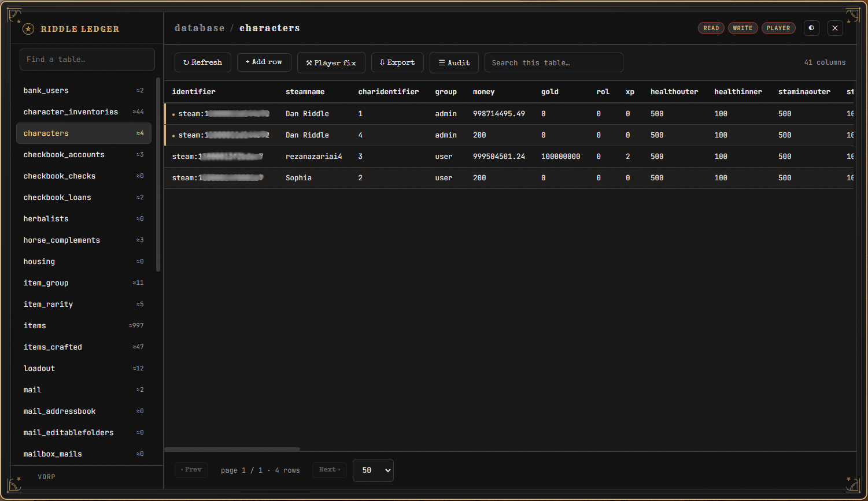Click the Search this table field

click(x=553, y=62)
